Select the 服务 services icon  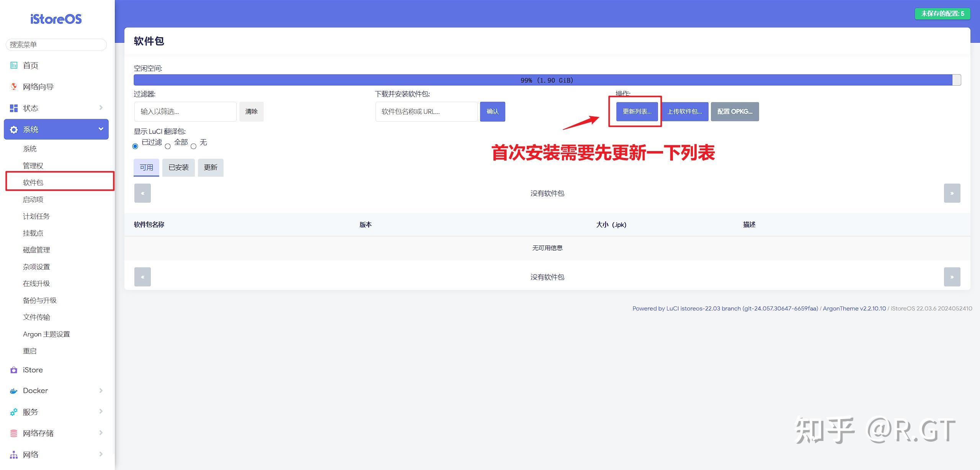pyautogui.click(x=14, y=411)
